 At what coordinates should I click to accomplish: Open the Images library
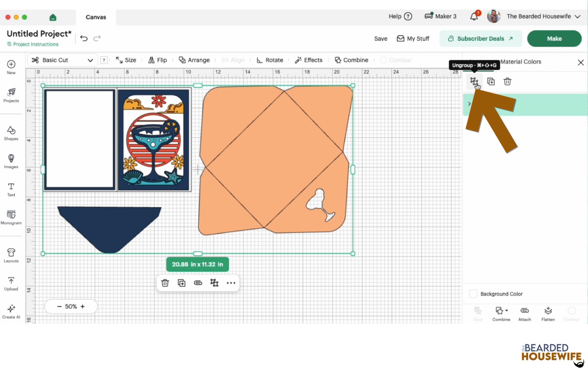click(x=11, y=161)
